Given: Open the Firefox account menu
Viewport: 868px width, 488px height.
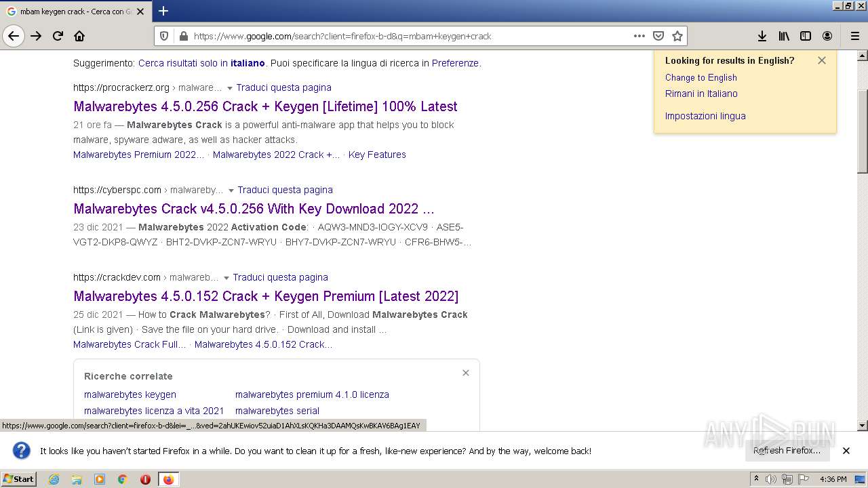Looking at the screenshot, I should click(x=827, y=36).
